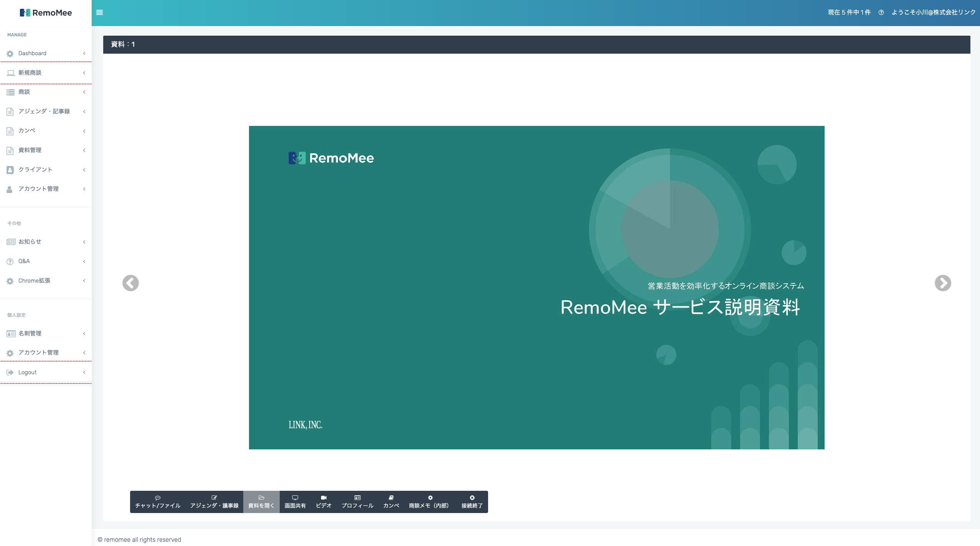Advance to next slide with right arrow

(x=943, y=283)
